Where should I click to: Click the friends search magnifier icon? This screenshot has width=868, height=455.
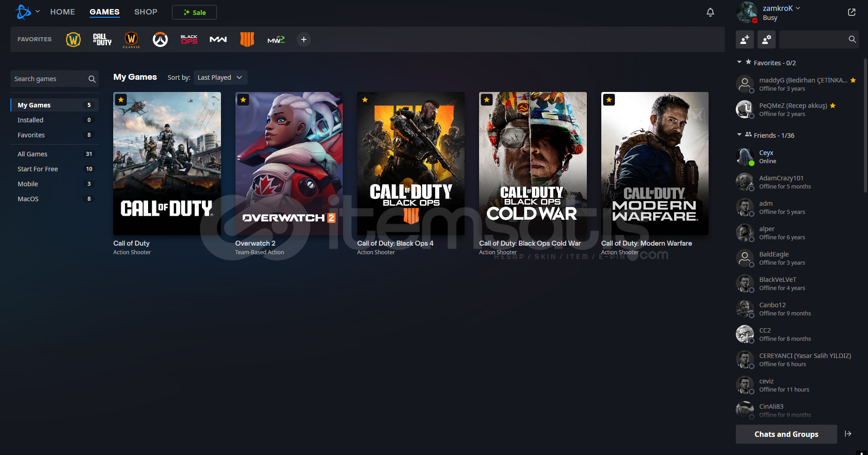(852, 39)
